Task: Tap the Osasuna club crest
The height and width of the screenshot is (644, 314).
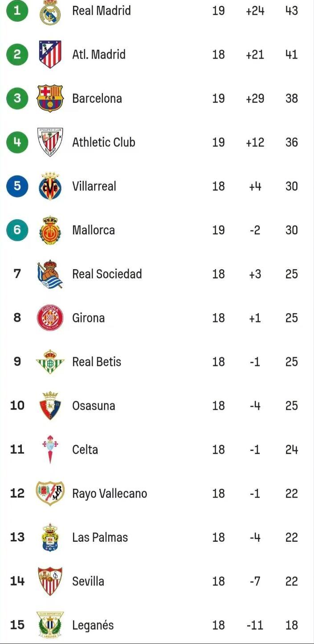Action: coord(50,406)
